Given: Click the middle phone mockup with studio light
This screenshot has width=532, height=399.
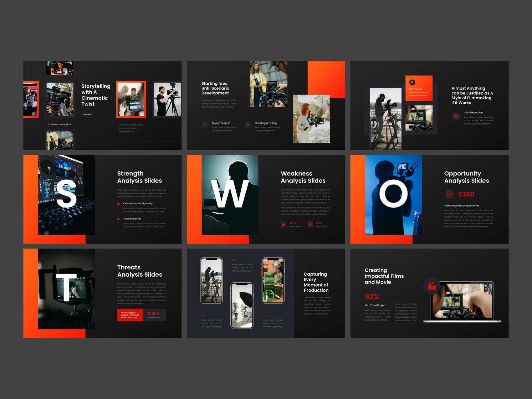Looking at the screenshot, I should 242,305.
